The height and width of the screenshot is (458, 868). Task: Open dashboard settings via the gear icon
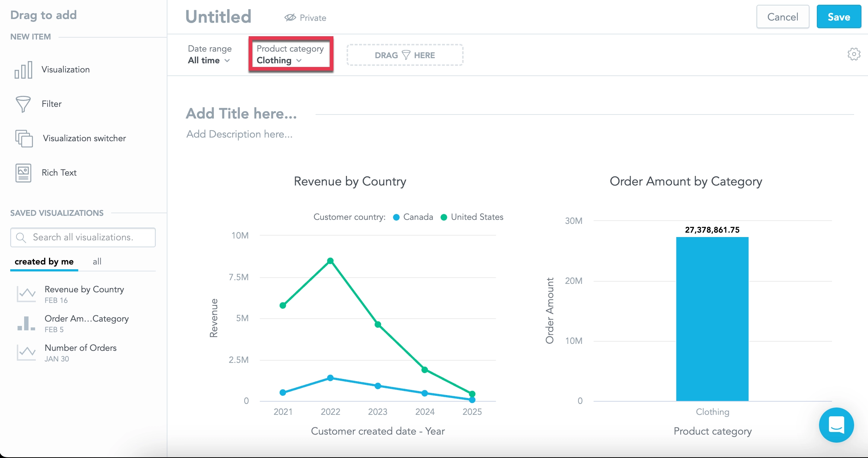pos(854,54)
